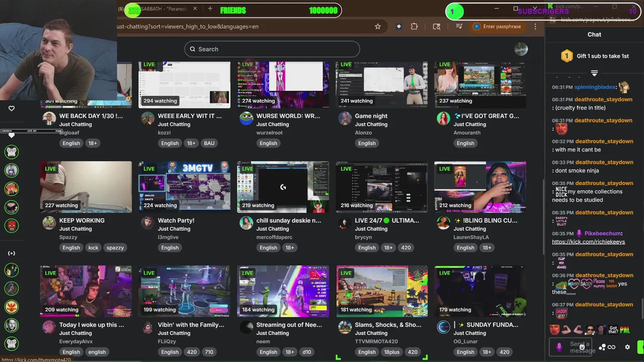
Task: Click the 'Game night' stream title
Action: 371,116
